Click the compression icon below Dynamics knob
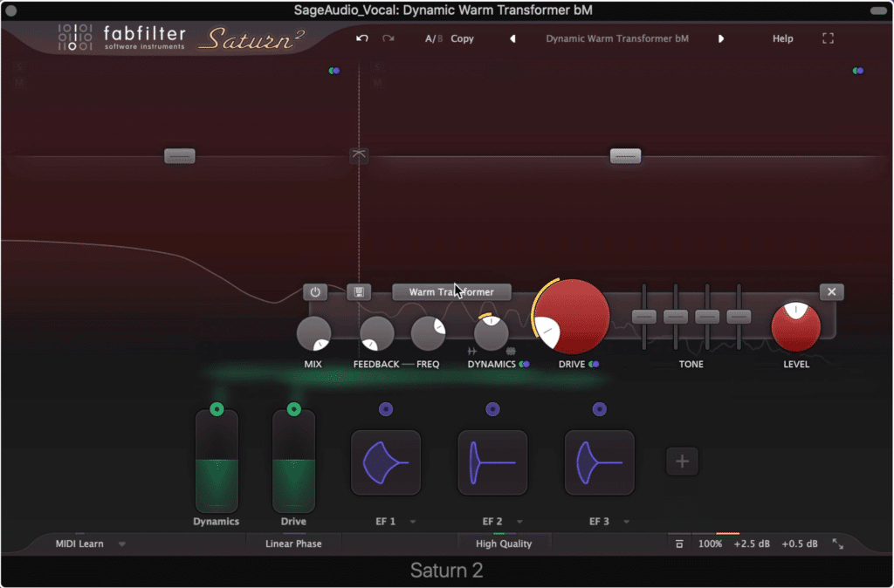 (x=511, y=351)
